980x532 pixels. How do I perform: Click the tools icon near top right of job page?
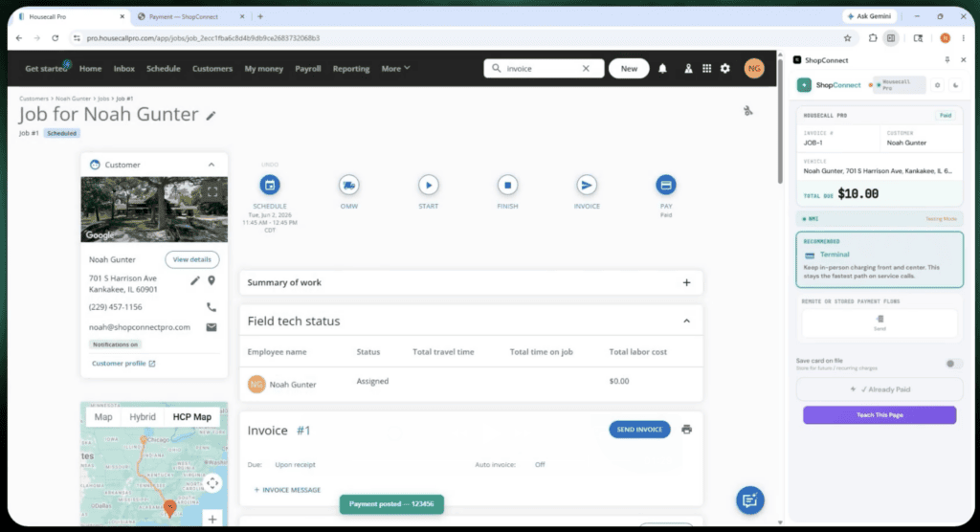pos(748,111)
